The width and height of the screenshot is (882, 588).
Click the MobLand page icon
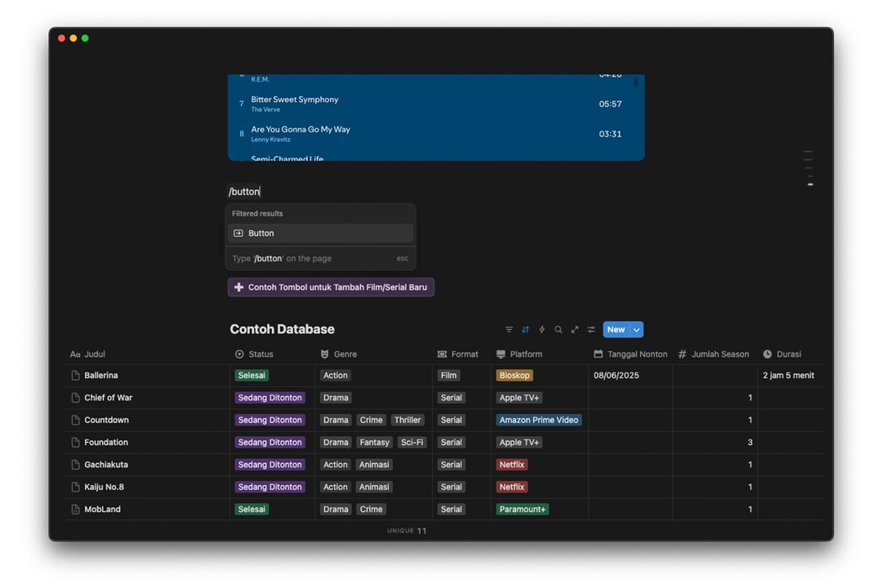coord(76,510)
